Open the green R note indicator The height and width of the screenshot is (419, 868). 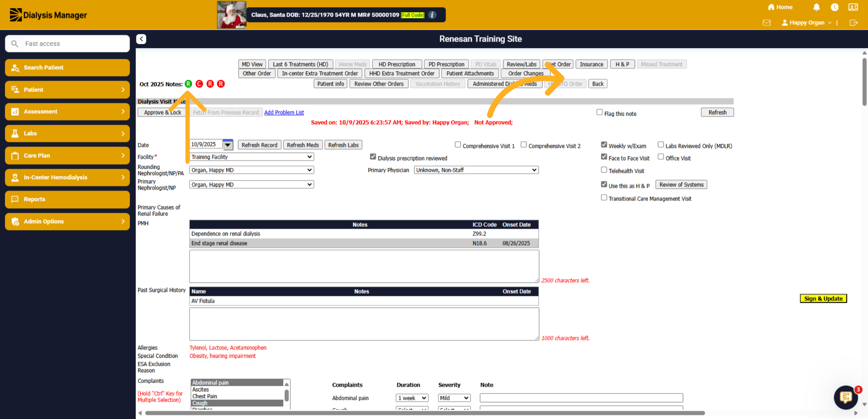click(x=188, y=84)
